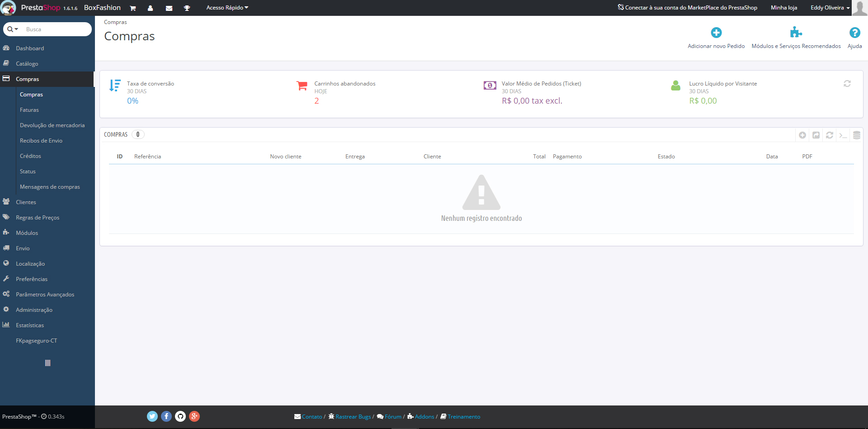Refresh the KPI statistics panel

click(847, 84)
